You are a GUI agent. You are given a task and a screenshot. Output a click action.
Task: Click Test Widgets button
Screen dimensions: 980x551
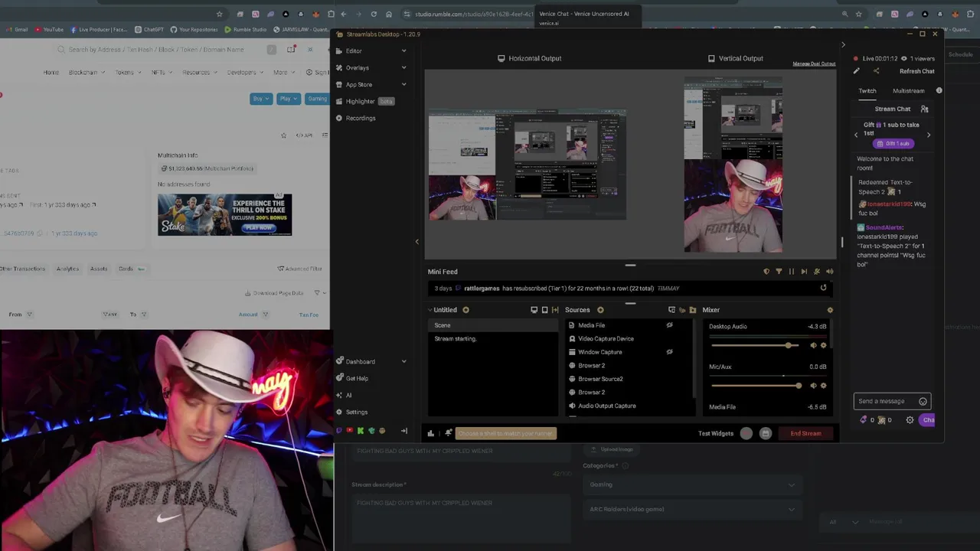coord(716,433)
